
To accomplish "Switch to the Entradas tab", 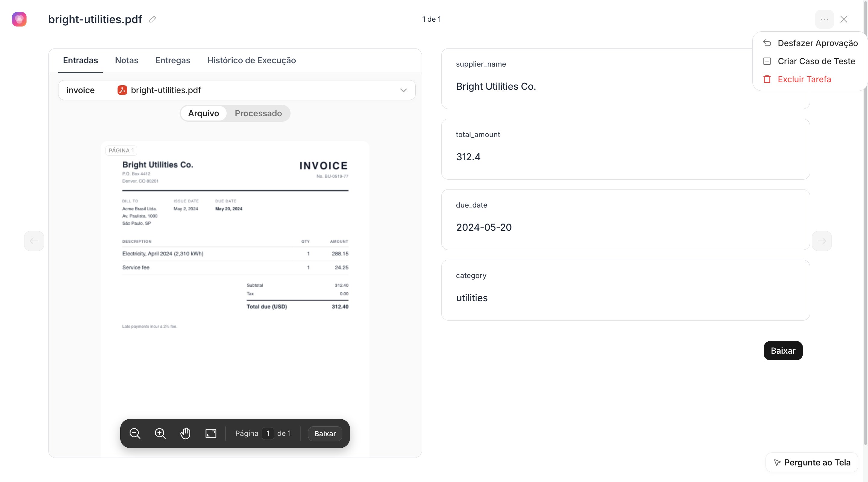I will point(80,60).
